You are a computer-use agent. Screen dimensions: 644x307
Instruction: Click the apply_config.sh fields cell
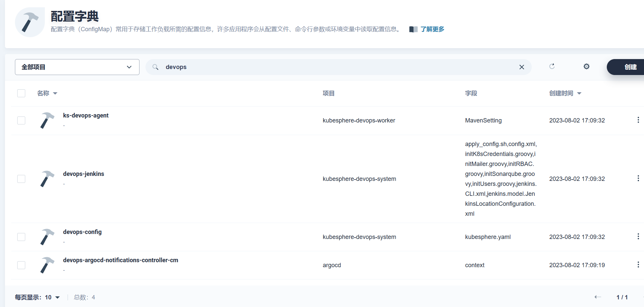click(x=501, y=179)
